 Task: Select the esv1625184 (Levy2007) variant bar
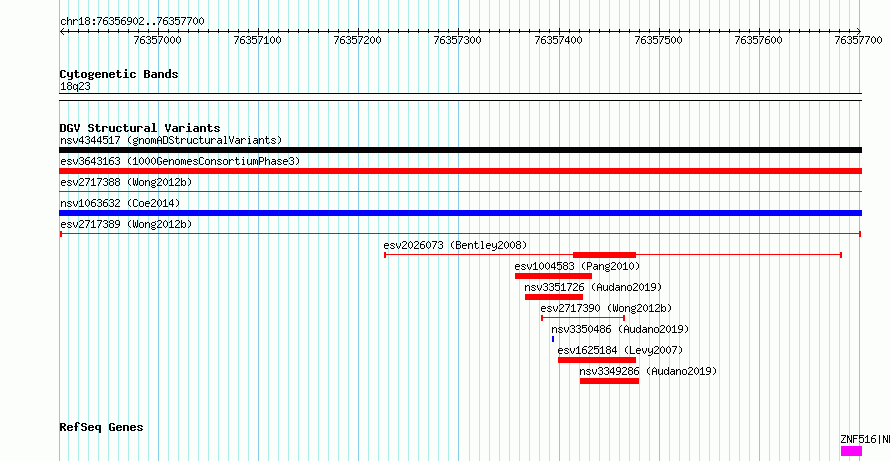(x=597, y=360)
